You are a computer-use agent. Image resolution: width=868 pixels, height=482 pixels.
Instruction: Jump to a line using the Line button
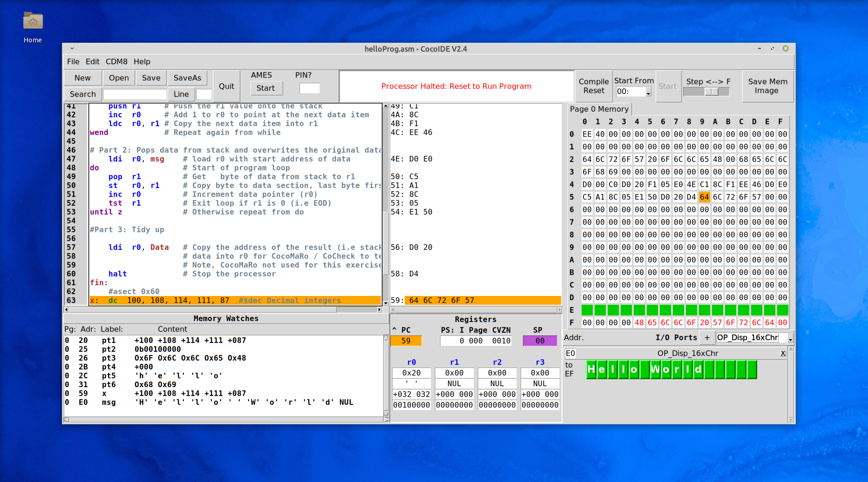coord(181,94)
